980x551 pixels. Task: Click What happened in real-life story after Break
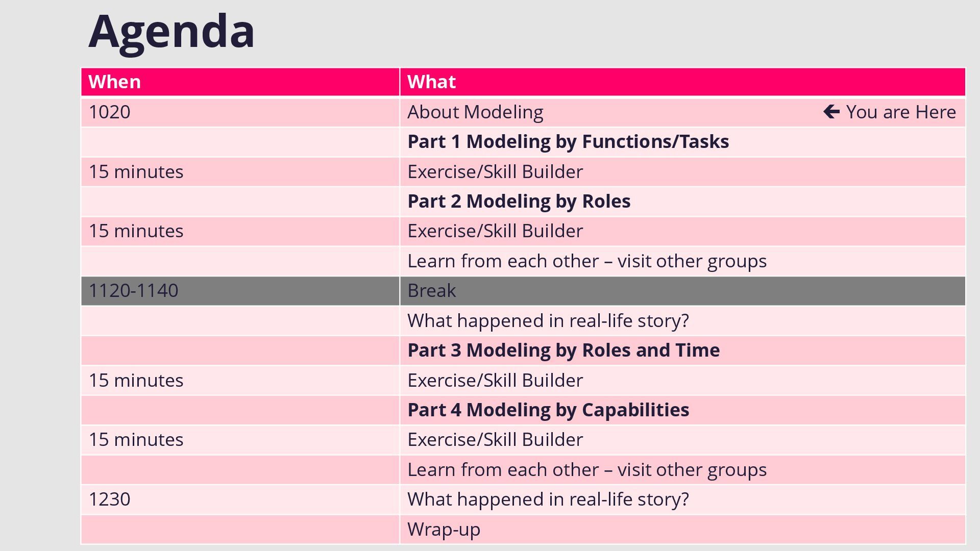tap(548, 321)
